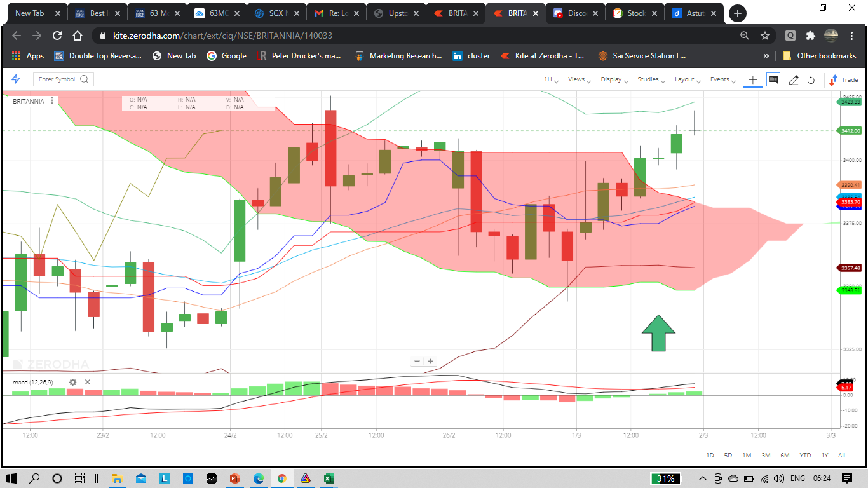868x488 pixels.
Task: Click the 3357.48 dark red price label
Action: 851,268
